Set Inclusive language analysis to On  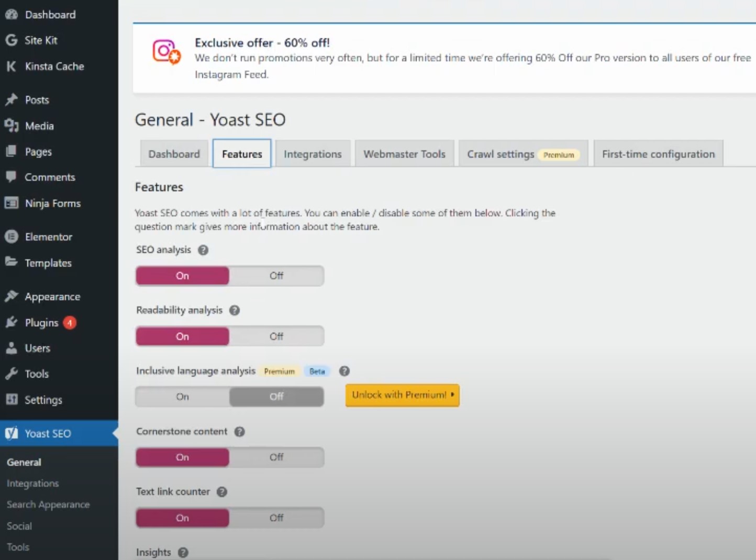(x=182, y=397)
